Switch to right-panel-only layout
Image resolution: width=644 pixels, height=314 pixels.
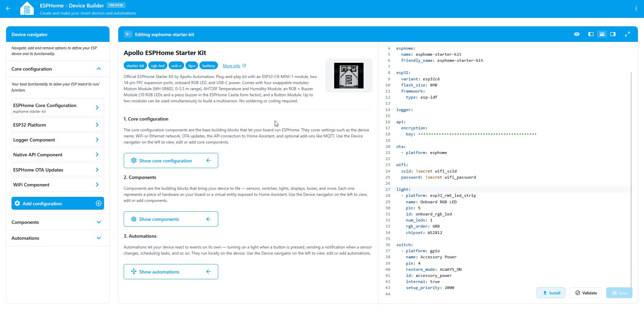click(613, 34)
